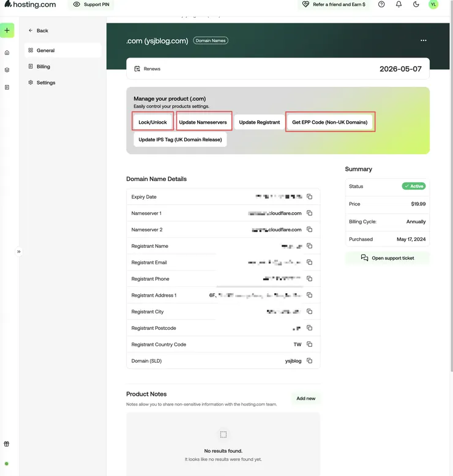Click the TW country code value
This screenshot has width=453, height=476.
coord(298,344)
